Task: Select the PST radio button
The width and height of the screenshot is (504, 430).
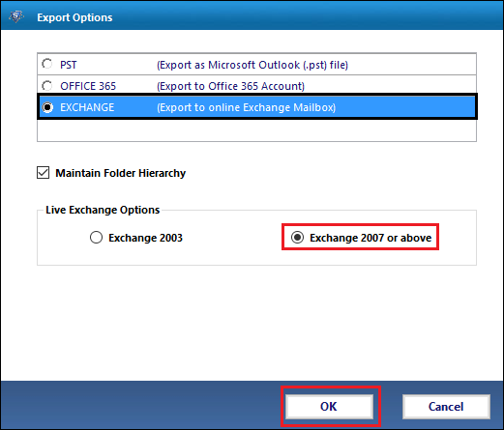Action: click(47, 64)
